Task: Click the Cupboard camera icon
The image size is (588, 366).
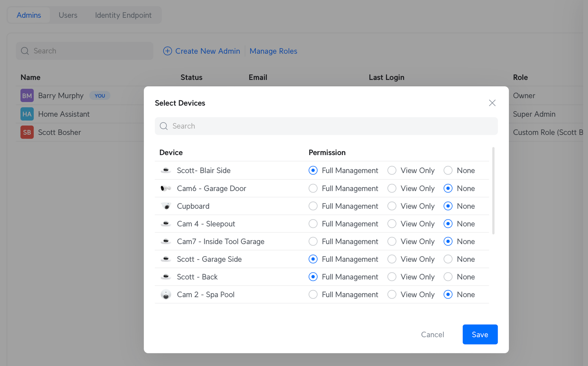Action: pos(166,206)
